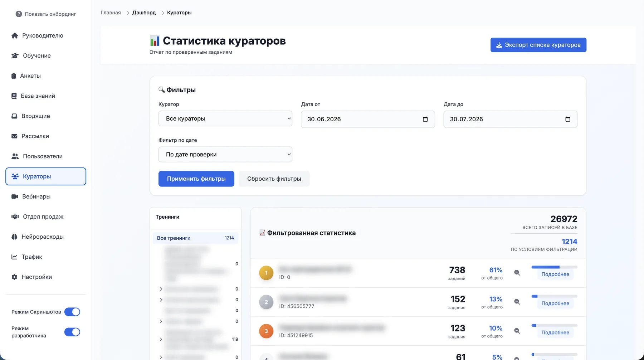The width and height of the screenshot is (644, 360).
Task: Click the 61% progress bar
Action: click(x=555, y=267)
